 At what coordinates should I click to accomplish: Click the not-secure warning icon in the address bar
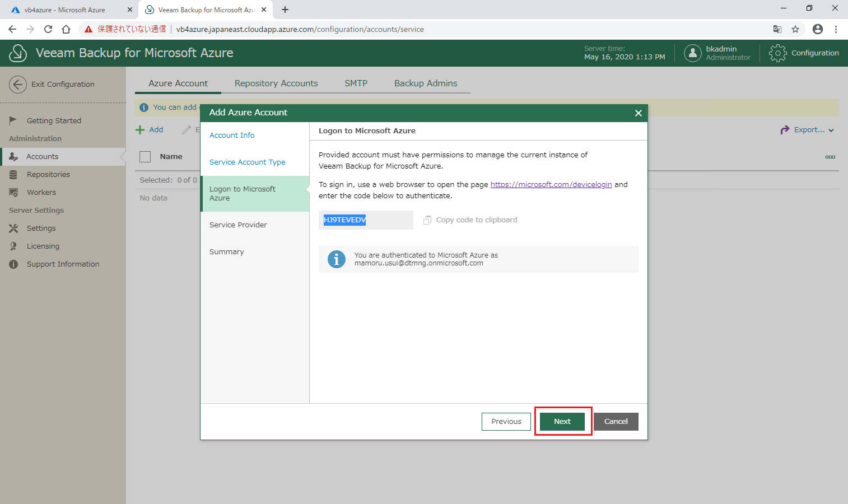tap(88, 29)
